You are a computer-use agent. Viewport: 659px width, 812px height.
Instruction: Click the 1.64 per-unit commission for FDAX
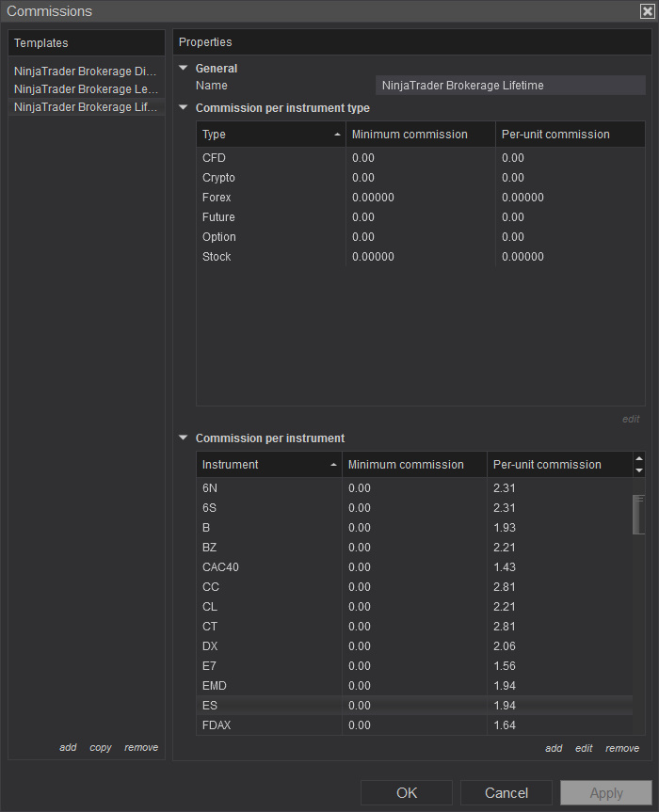point(504,725)
